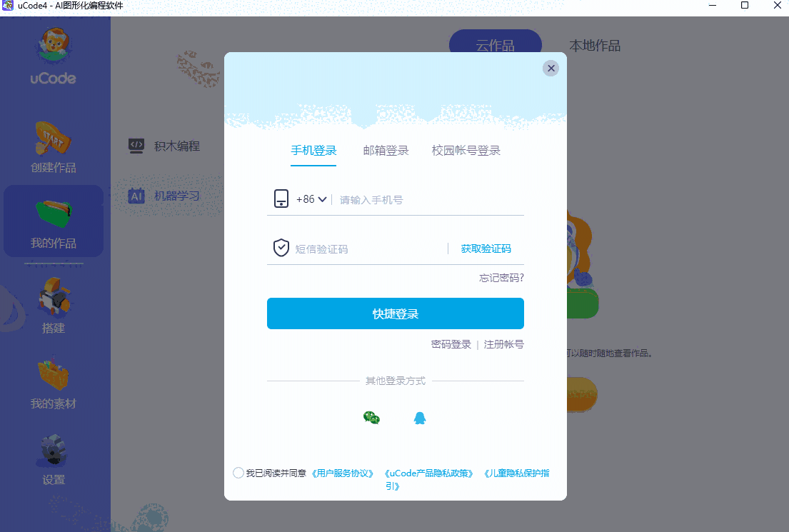789x532 pixels.
Task: Switch to the 校园帐号登录 tab
Action: point(466,151)
